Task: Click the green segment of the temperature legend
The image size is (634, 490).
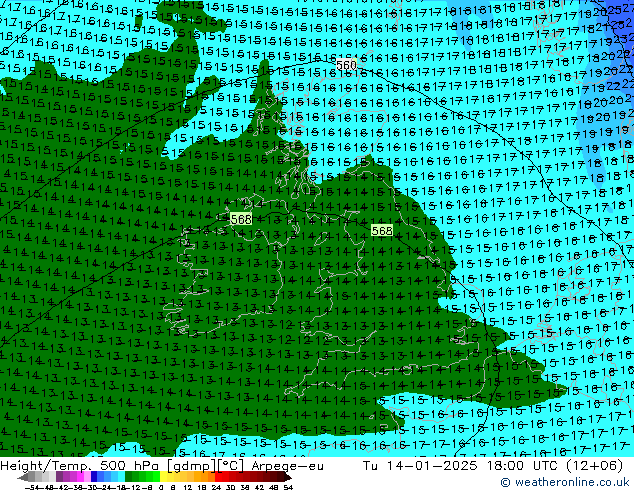Action: [x=142, y=477]
